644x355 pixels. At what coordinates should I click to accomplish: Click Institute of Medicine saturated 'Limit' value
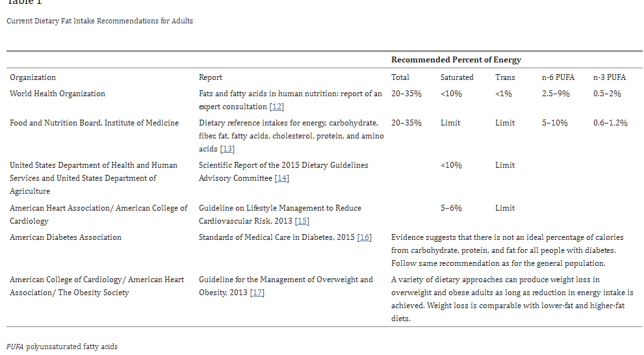point(450,123)
